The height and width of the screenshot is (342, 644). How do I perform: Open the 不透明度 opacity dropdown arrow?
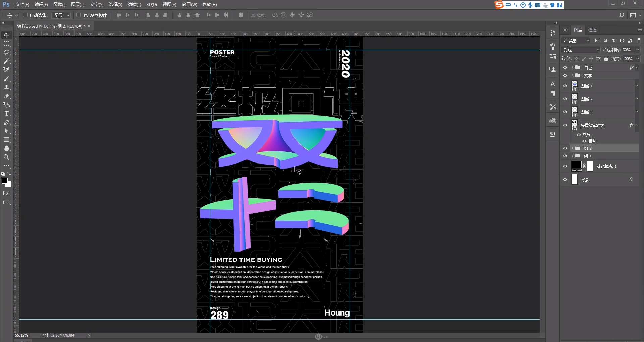click(x=638, y=50)
